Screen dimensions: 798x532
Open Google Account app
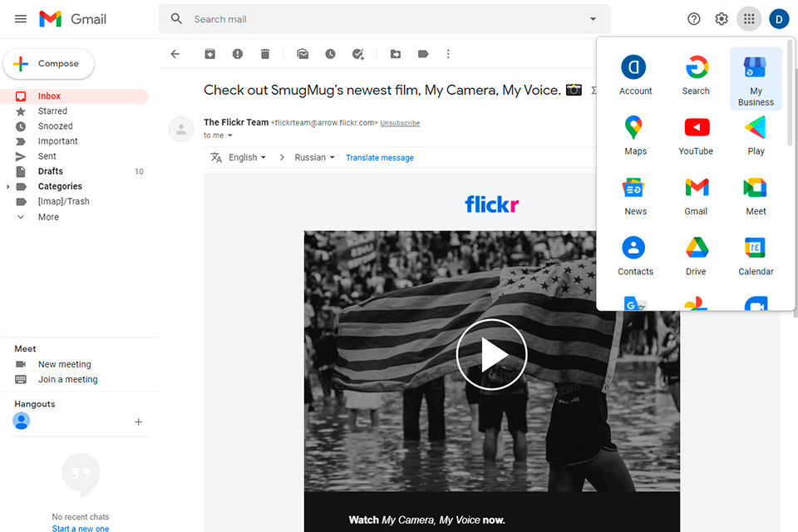click(x=635, y=76)
